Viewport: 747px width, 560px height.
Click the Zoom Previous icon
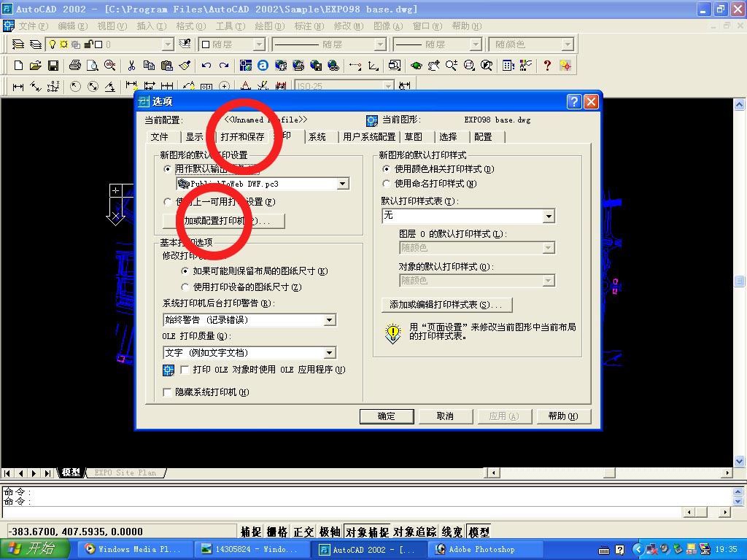click(487, 66)
